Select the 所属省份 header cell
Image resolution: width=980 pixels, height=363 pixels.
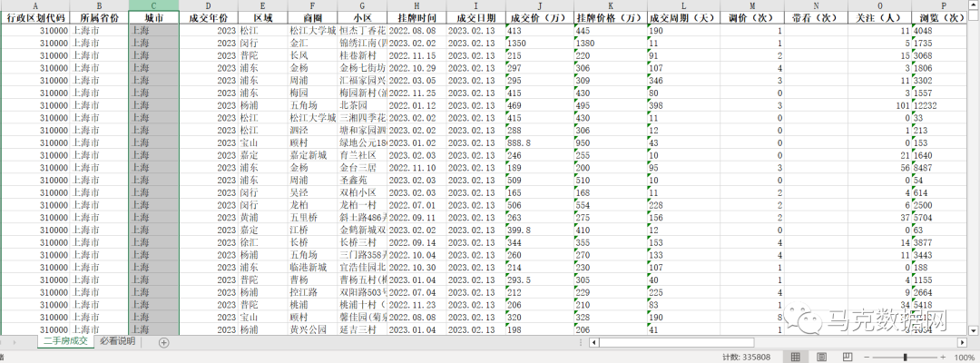tap(99, 18)
